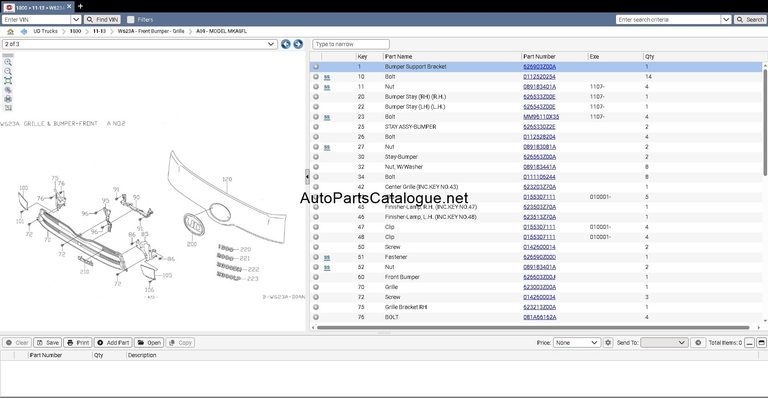This screenshot has height=398, width=768.
Task: Select 1800 in the breadcrumb
Action: (x=75, y=31)
